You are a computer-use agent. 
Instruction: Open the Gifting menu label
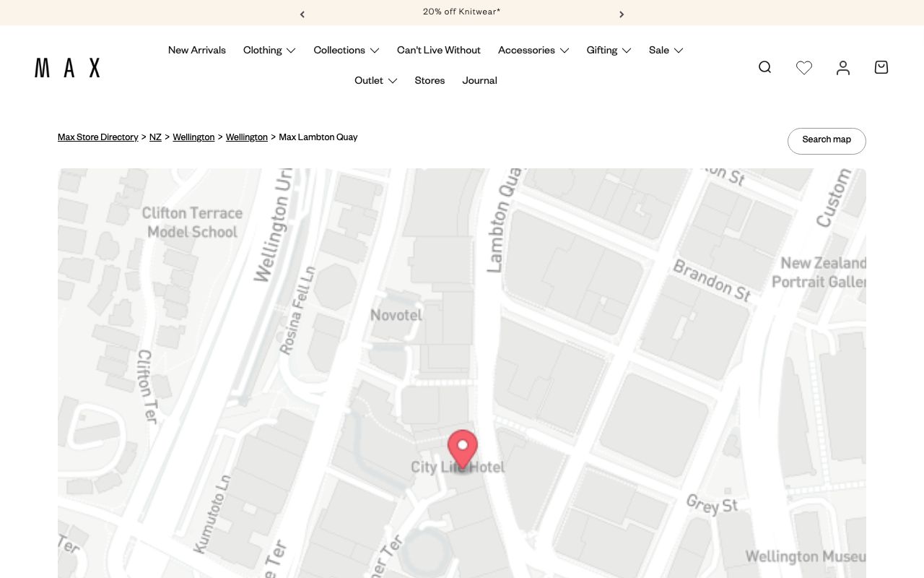[x=602, y=50]
